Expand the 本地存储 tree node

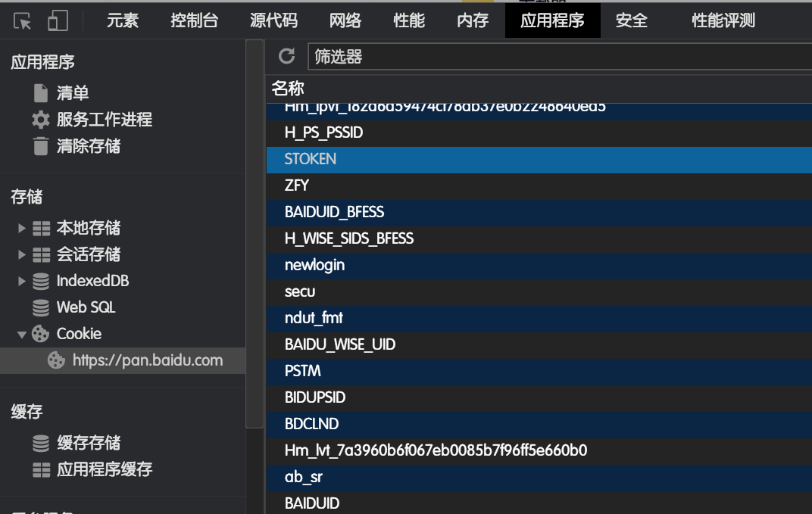click(x=22, y=228)
